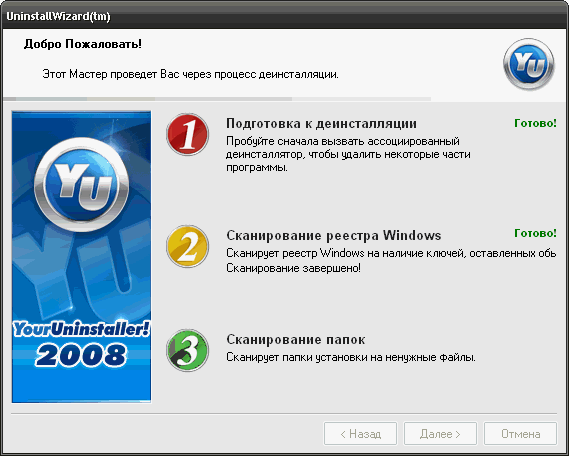This screenshot has width=569, height=456.
Task: Click the progress bar under the header
Action: pyautogui.click(x=217, y=99)
